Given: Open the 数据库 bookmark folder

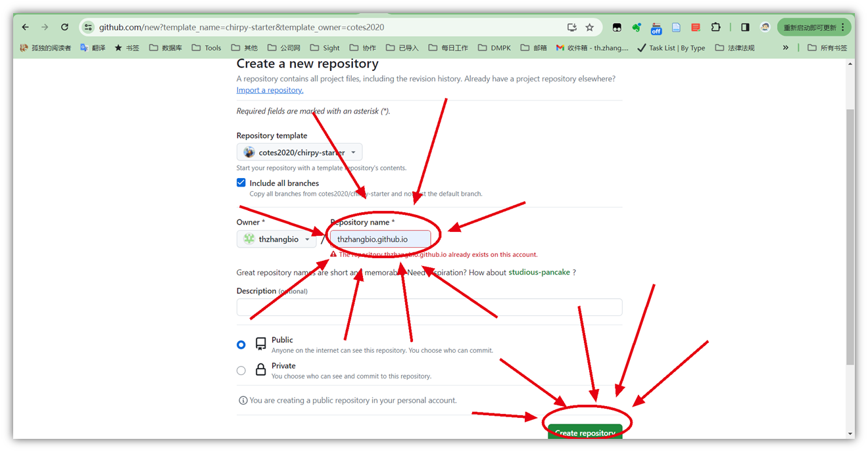Looking at the screenshot, I should [165, 48].
